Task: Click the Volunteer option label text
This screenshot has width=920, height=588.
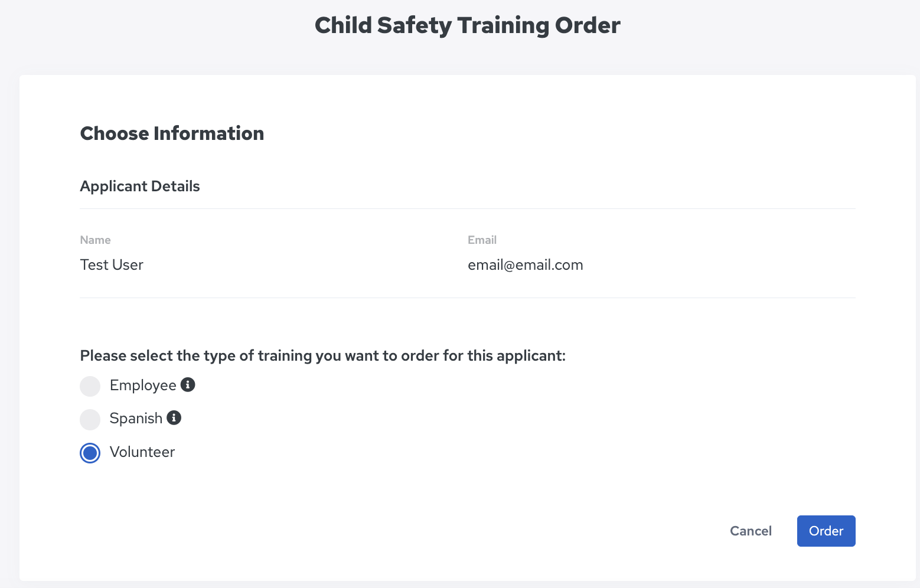Action: coord(142,452)
